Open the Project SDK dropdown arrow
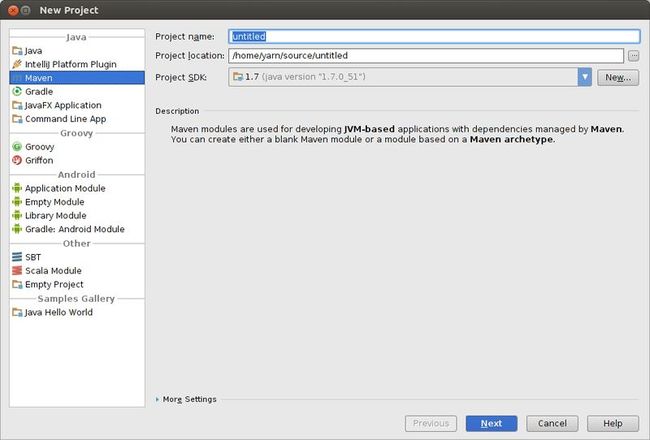 585,77
